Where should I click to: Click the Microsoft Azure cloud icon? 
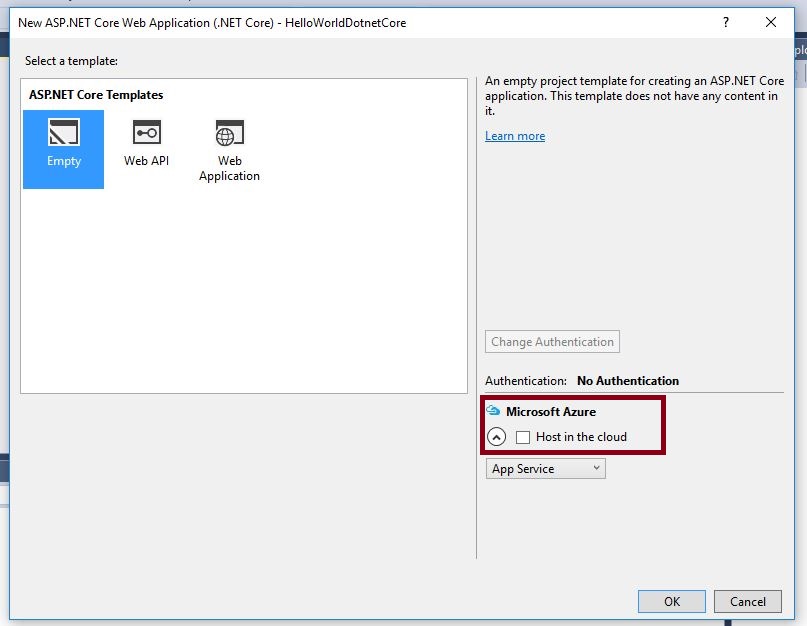coord(493,410)
